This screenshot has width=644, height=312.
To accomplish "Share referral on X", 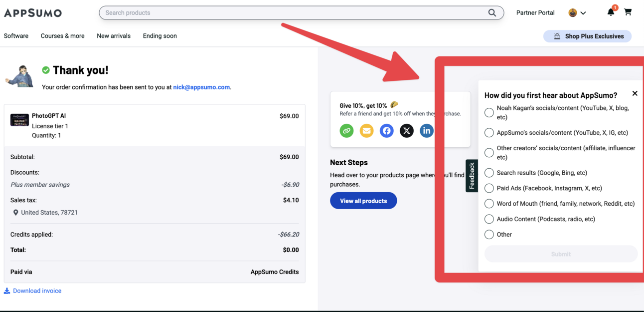I will pos(406,131).
